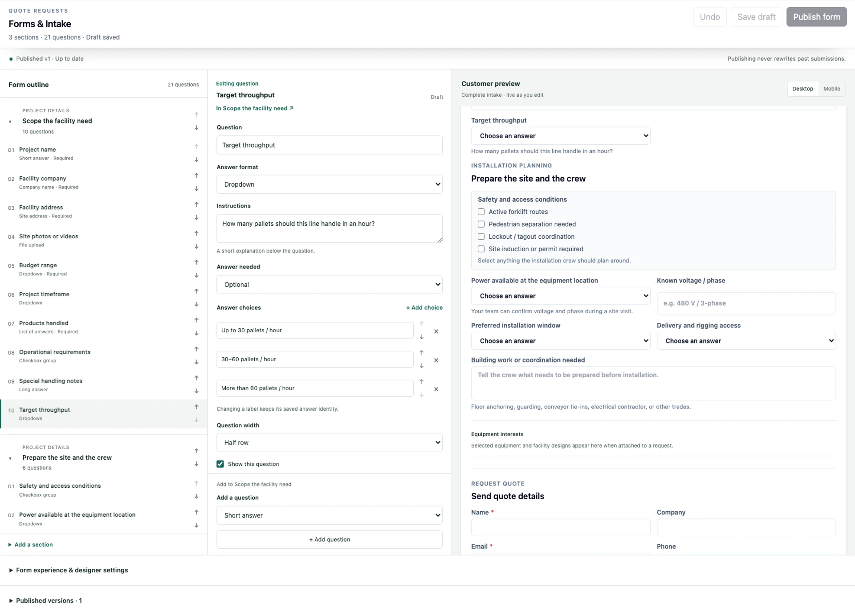Screen dimensions: 855x616
Task: Click Known voltage / phase field
Action: pyautogui.click(x=746, y=303)
